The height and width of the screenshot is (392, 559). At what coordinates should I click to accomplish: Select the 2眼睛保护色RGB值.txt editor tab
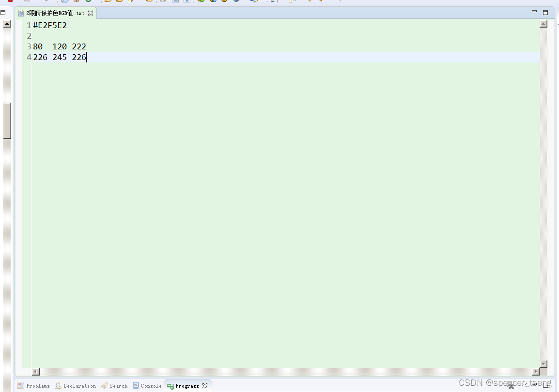click(53, 13)
